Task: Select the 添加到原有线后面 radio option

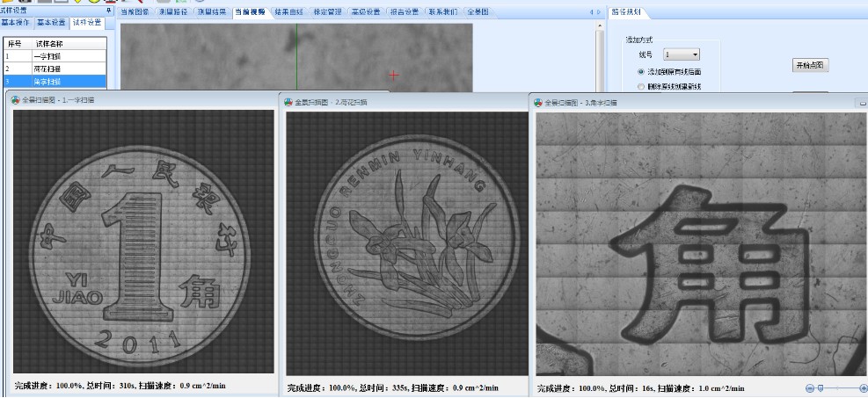Action: click(x=641, y=72)
